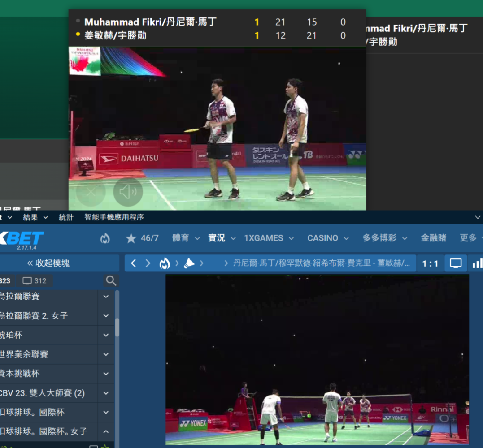Viewport: 483px width, 448px height.
Task: Close the top video overlay with X button
Action: pyautogui.click(x=91, y=192)
